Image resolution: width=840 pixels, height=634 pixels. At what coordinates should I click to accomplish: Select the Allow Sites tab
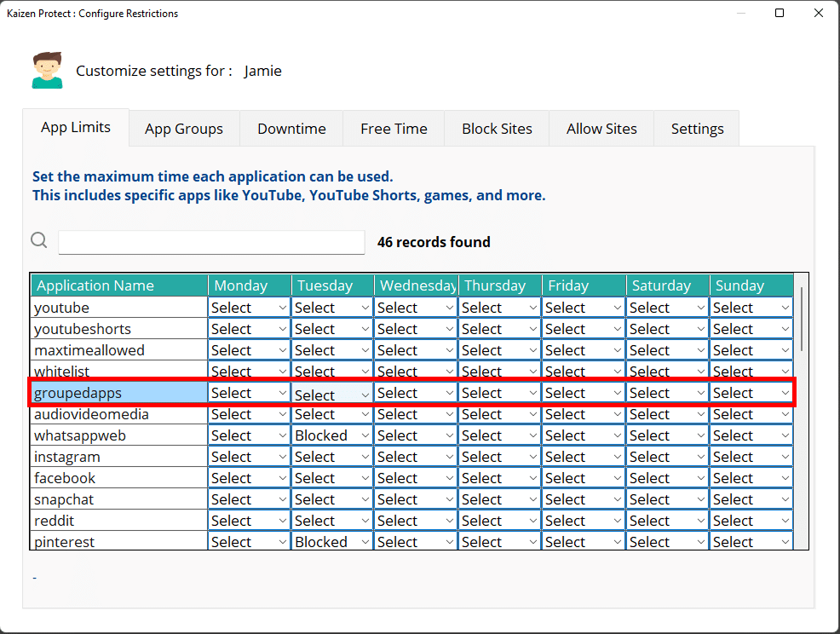601,129
